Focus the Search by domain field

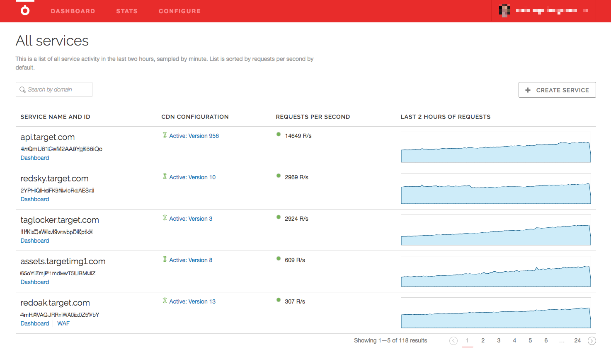click(x=54, y=89)
